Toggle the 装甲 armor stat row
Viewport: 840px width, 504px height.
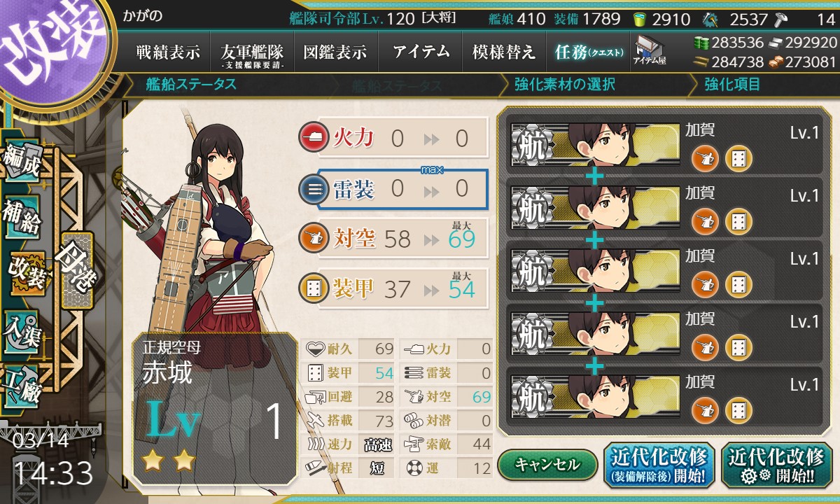coord(392,288)
